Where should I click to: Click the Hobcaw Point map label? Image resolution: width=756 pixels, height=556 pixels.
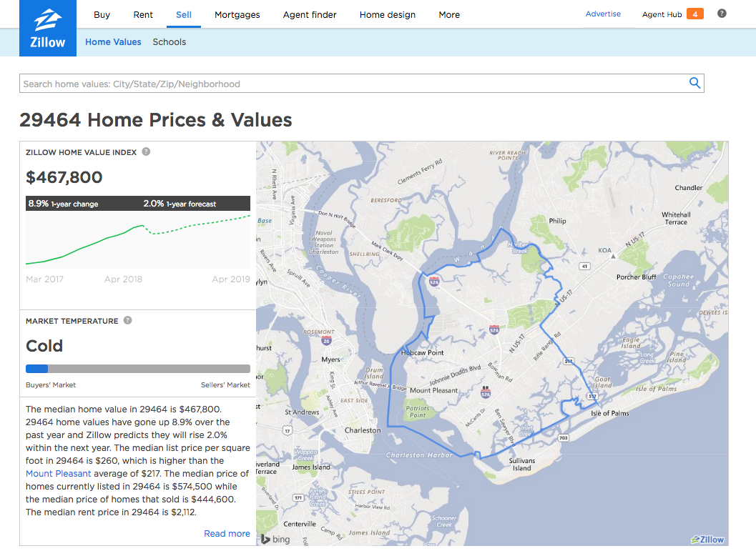[x=423, y=352]
